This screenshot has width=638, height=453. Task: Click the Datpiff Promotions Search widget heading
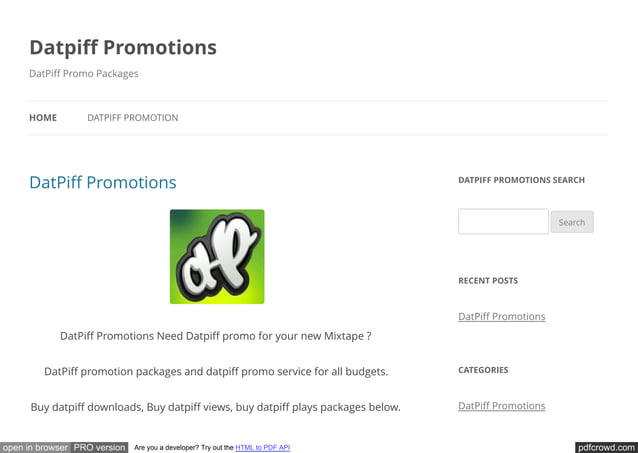click(x=521, y=180)
